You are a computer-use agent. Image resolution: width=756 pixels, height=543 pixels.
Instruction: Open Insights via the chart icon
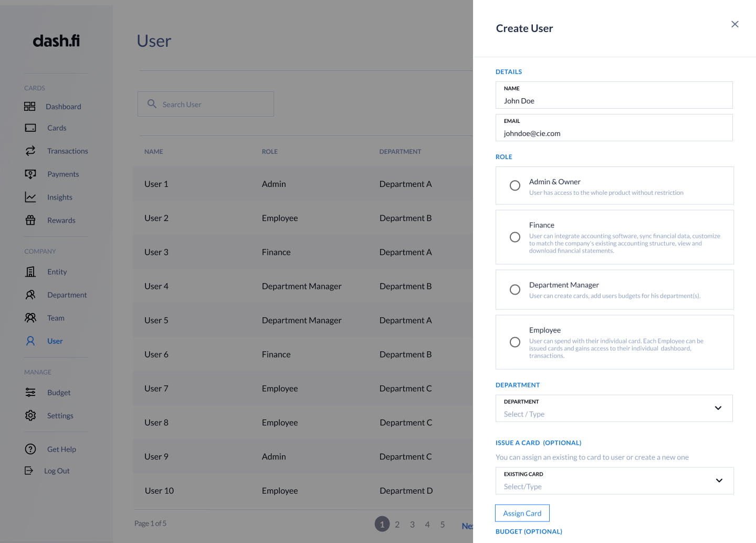(30, 197)
